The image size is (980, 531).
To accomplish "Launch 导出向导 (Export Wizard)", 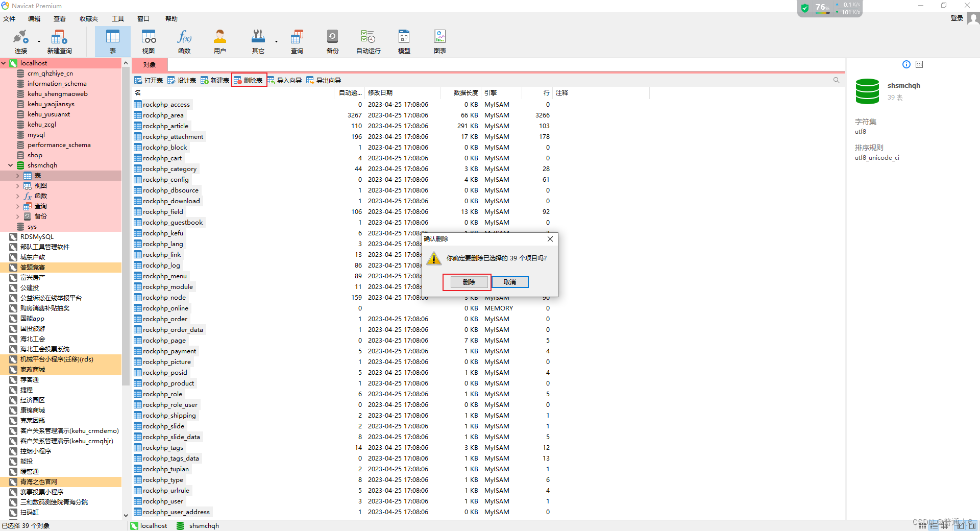I will tap(324, 80).
